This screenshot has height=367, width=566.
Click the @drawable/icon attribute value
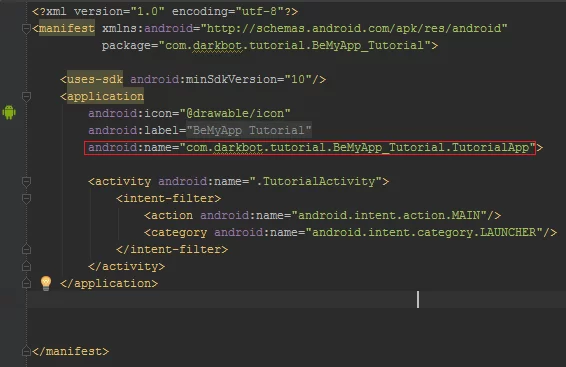click(x=235, y=113)
